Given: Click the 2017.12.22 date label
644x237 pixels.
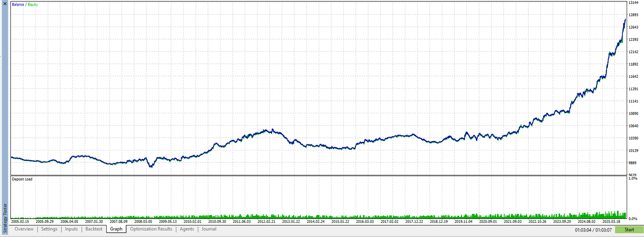Looking at the screenshot, I should tap(414, 221).
